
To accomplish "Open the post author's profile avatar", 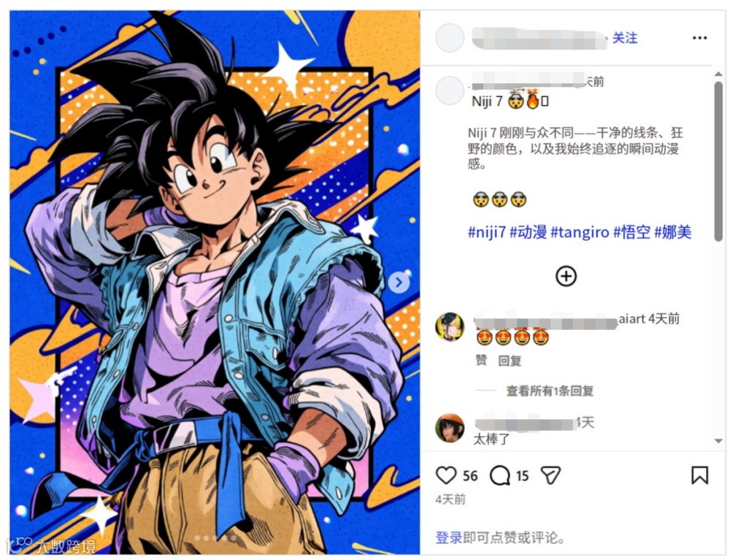I will pyautogui.click(x=450, y=38).
